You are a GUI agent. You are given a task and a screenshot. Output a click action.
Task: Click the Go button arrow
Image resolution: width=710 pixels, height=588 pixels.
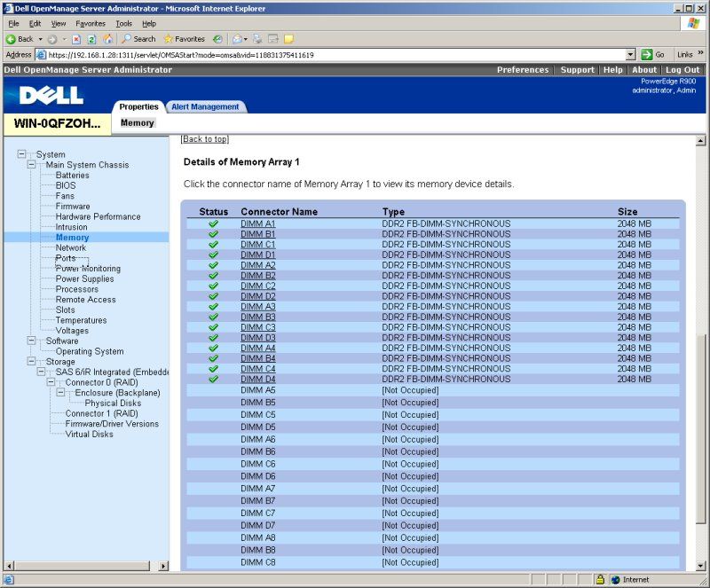[647, 55]
